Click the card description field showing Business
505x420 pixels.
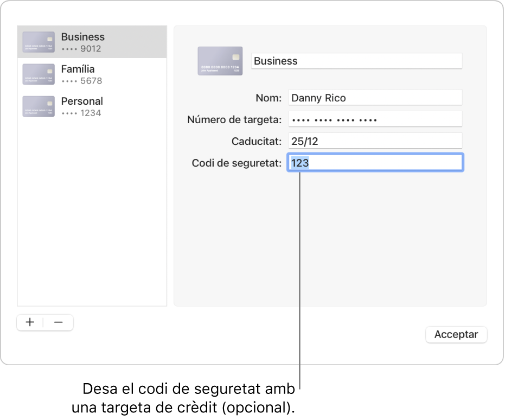pos(356,61)
